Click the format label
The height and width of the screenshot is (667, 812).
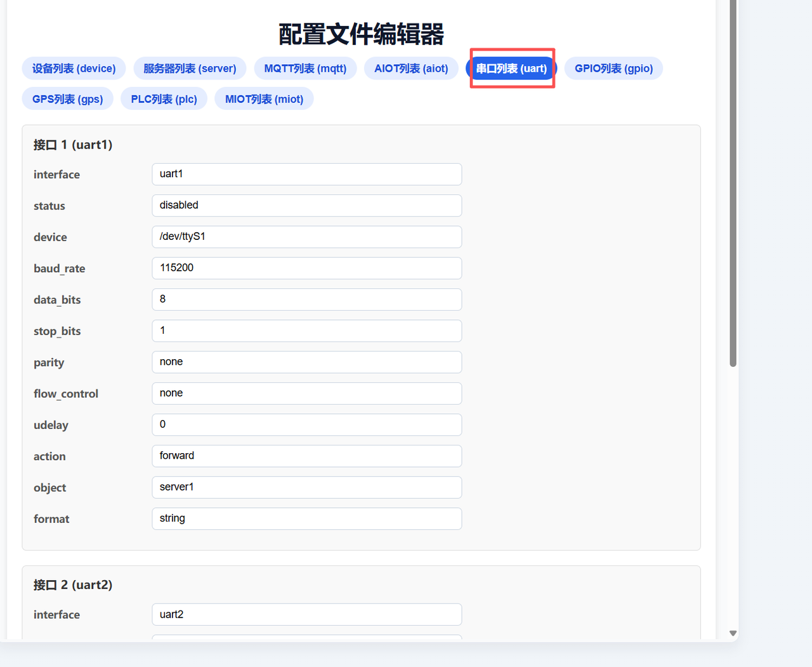(51, 519)
